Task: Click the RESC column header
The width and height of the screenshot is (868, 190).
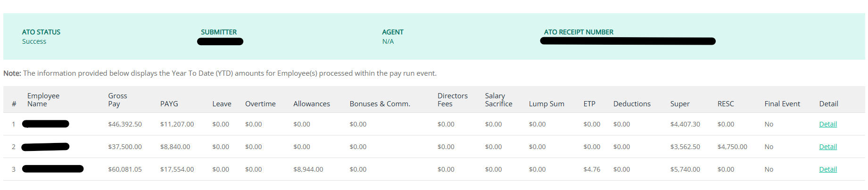Action: (x=726, y=104)
